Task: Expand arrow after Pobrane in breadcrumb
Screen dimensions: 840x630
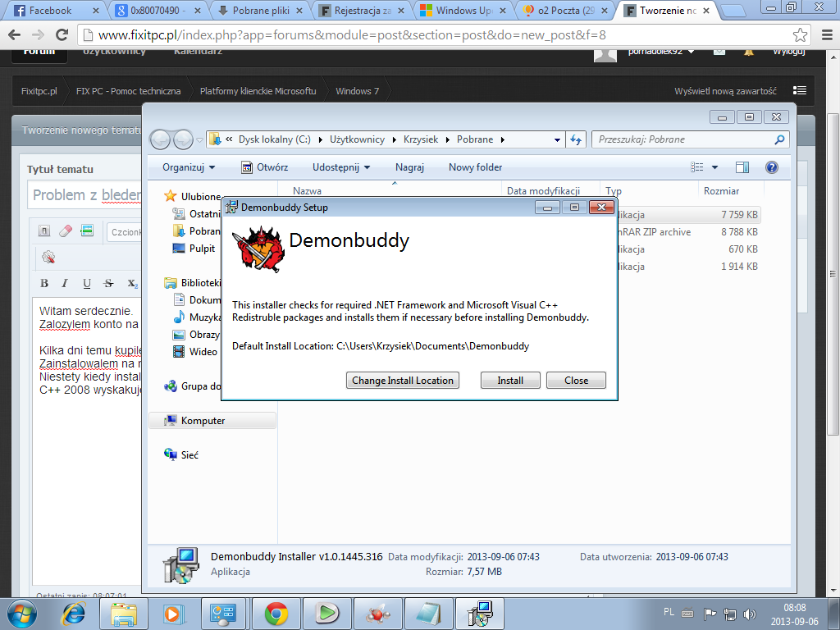Action: pyautogui.click(x=503, y=139)
